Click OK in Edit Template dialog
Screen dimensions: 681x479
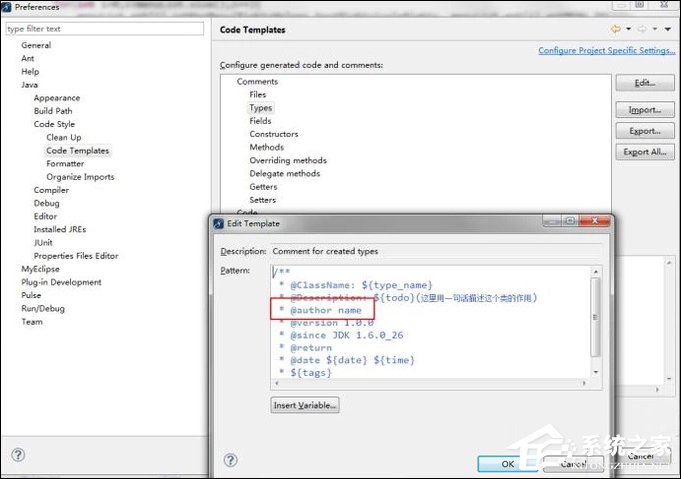[x=508, y=464]
